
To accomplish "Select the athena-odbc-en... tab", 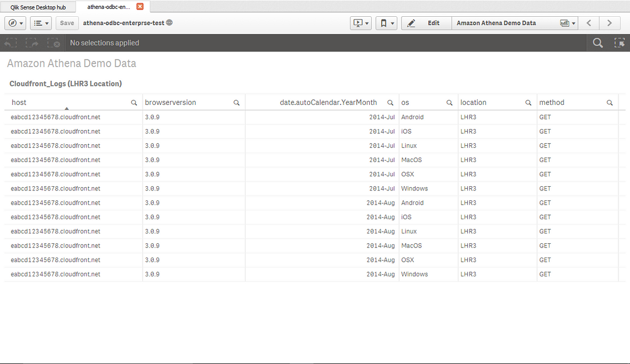I will click(x=109, y=7).
